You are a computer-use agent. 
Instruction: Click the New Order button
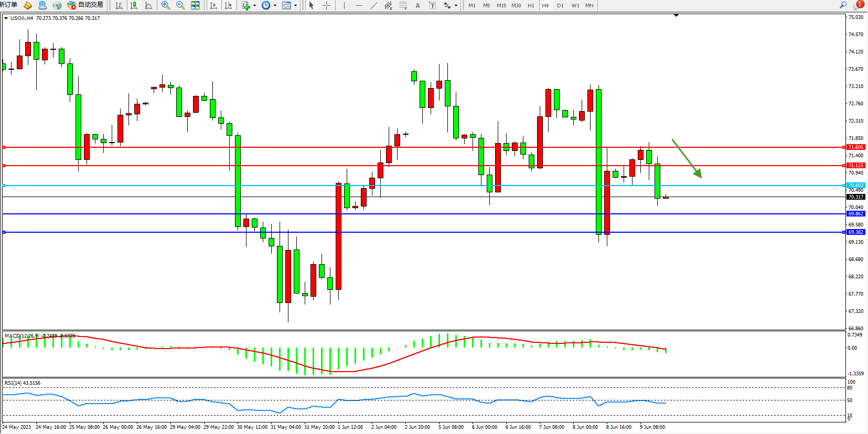tap(8, 5)
